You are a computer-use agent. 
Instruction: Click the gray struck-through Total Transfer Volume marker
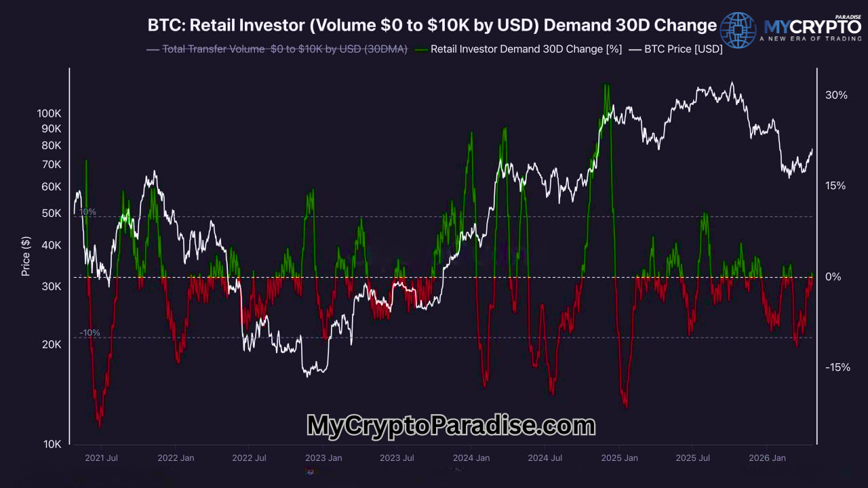pos(153,49)
